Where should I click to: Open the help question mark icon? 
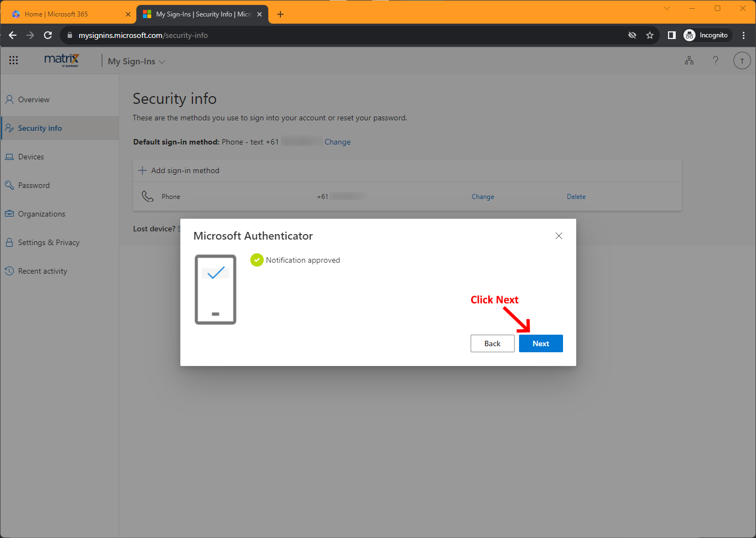tap(715, 60)
